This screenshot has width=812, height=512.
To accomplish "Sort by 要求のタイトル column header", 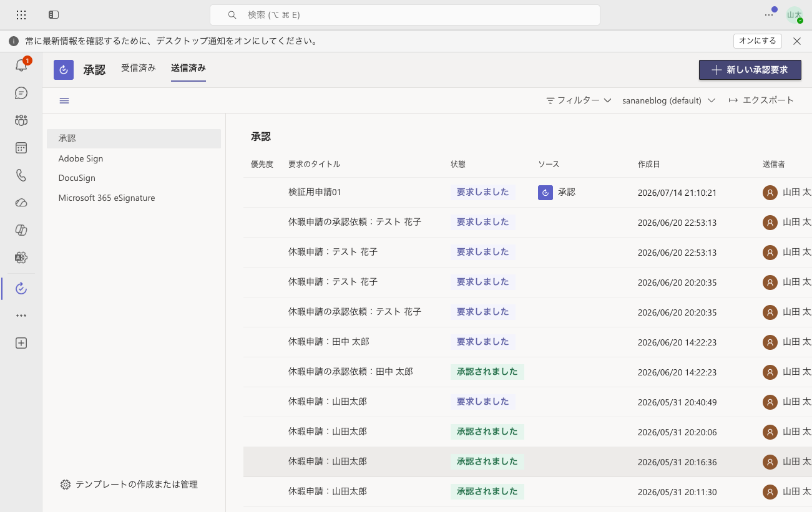I will tap(315, 164).
